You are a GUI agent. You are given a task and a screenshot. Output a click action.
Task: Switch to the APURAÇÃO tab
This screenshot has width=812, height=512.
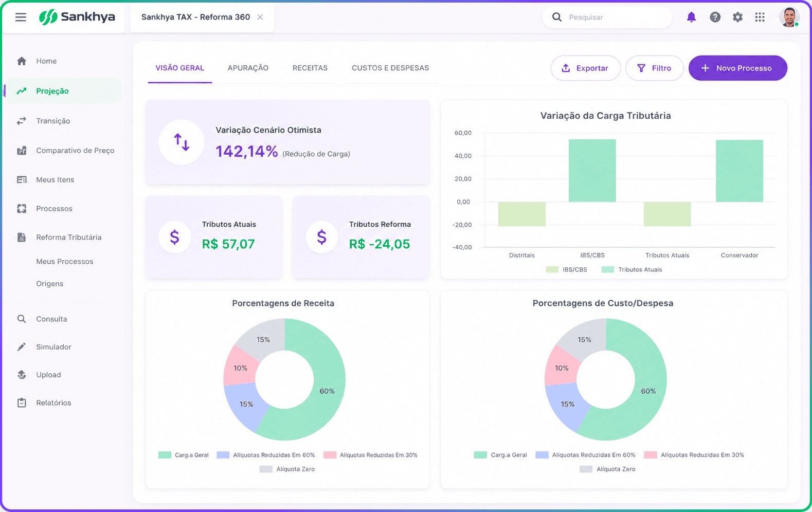(248, 68)
